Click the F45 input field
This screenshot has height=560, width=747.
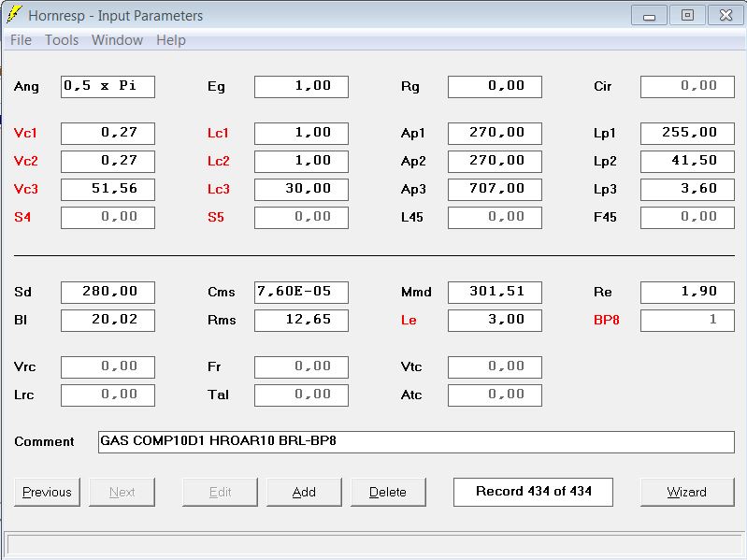pyautogui.click(x=687, y=218)
